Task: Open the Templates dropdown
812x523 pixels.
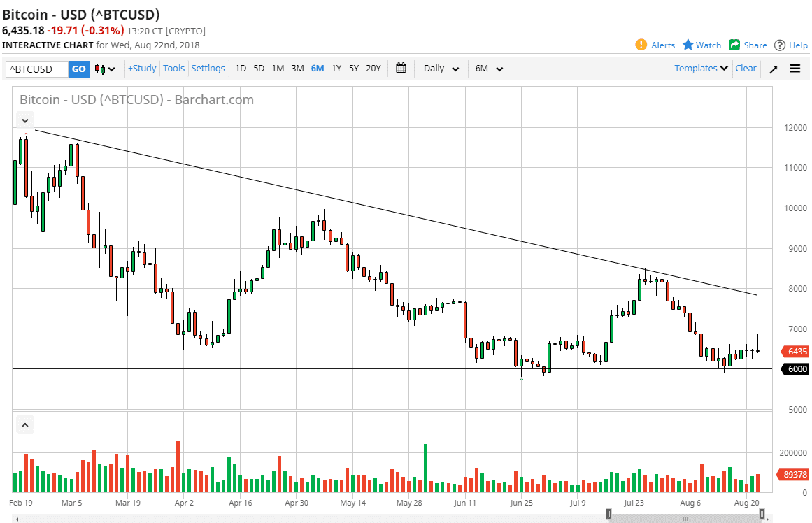Action: coord(699,68)
